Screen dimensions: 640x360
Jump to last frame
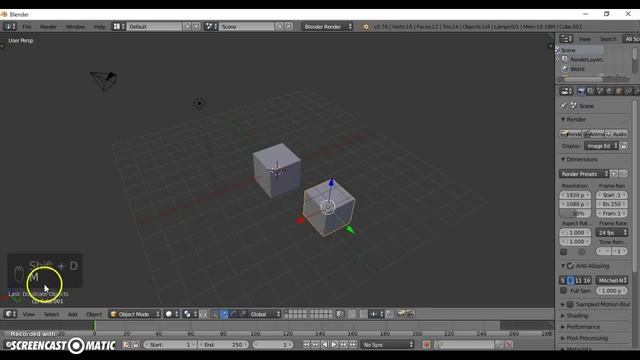point(353,345)
